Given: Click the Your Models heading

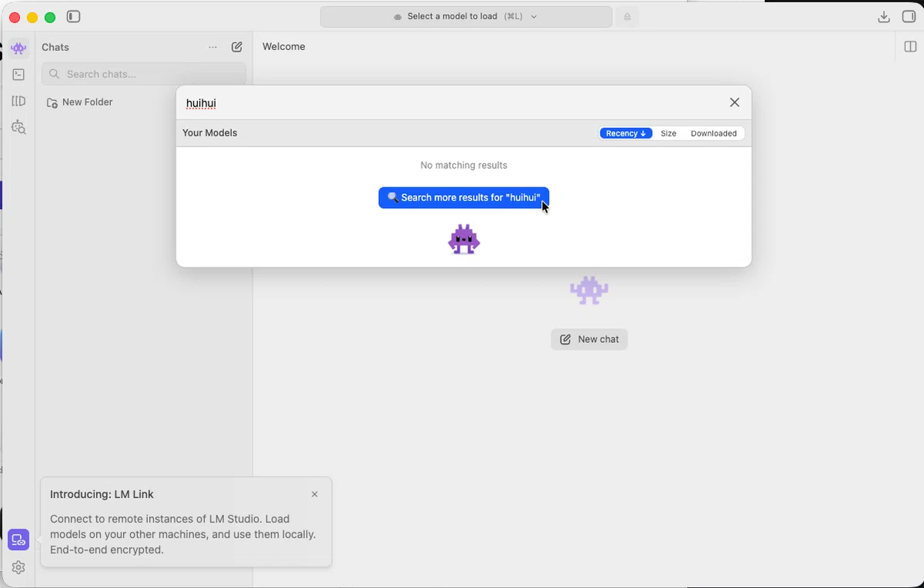Looking at the screenshot, I should pos(210,133).
